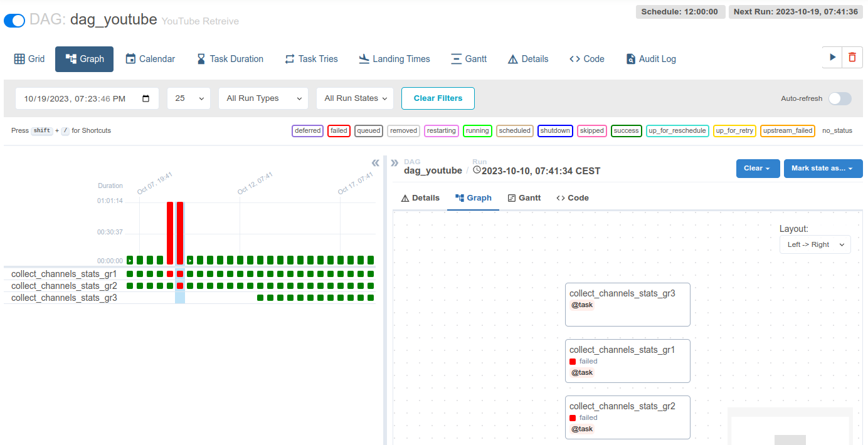
Task: Click the success status legend badge
Action: tap(626, 131)
